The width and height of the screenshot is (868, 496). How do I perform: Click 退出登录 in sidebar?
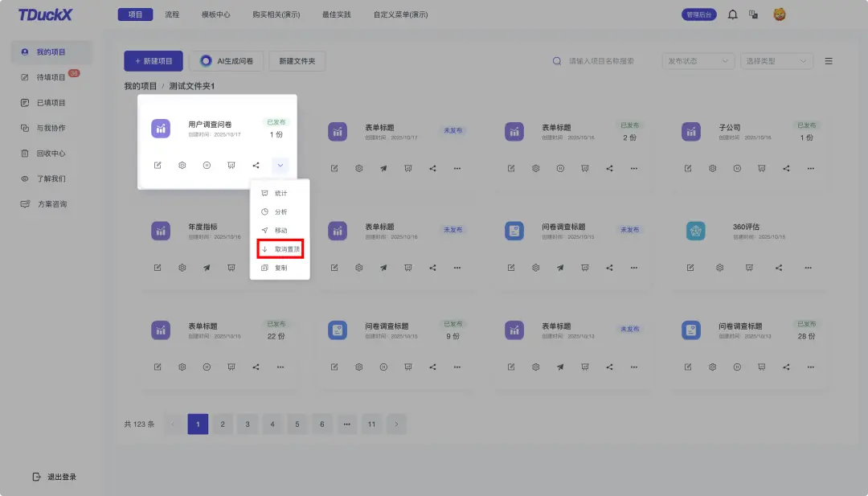(x=55, y=477)
